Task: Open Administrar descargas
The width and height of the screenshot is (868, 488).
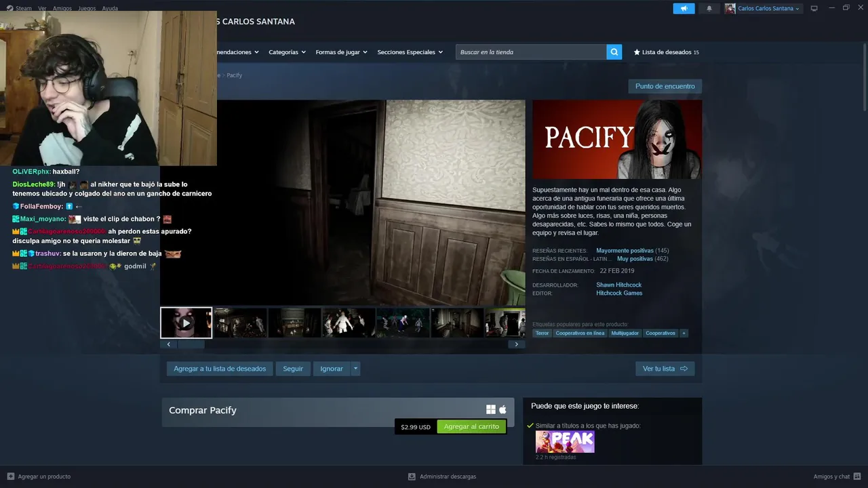Action: (x=442, y=476)
